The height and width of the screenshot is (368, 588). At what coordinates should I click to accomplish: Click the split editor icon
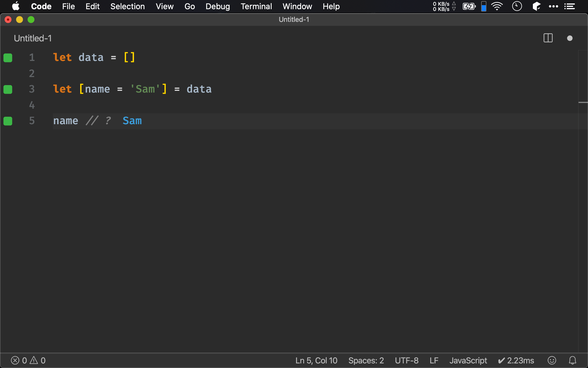click(548, 38)
